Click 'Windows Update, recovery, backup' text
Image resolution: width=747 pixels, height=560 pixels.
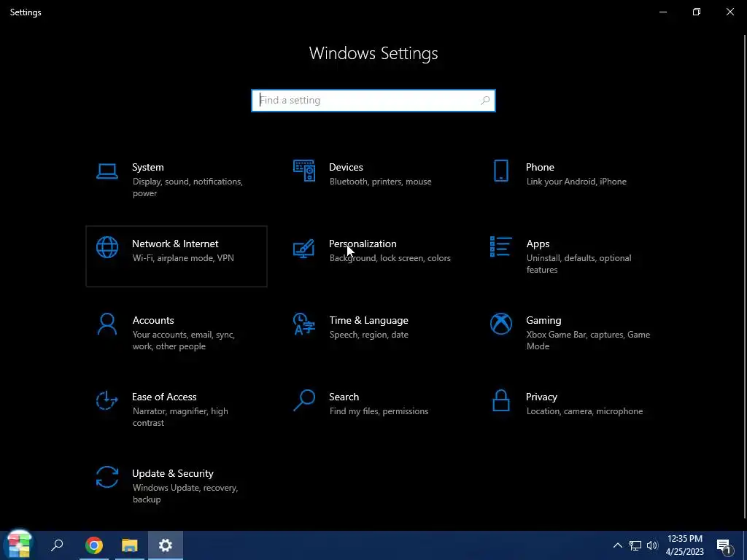tap(185, 494)
